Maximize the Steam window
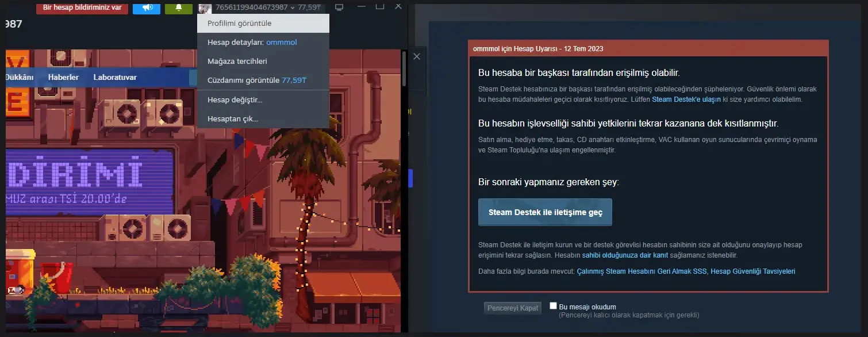 point(380,7)
